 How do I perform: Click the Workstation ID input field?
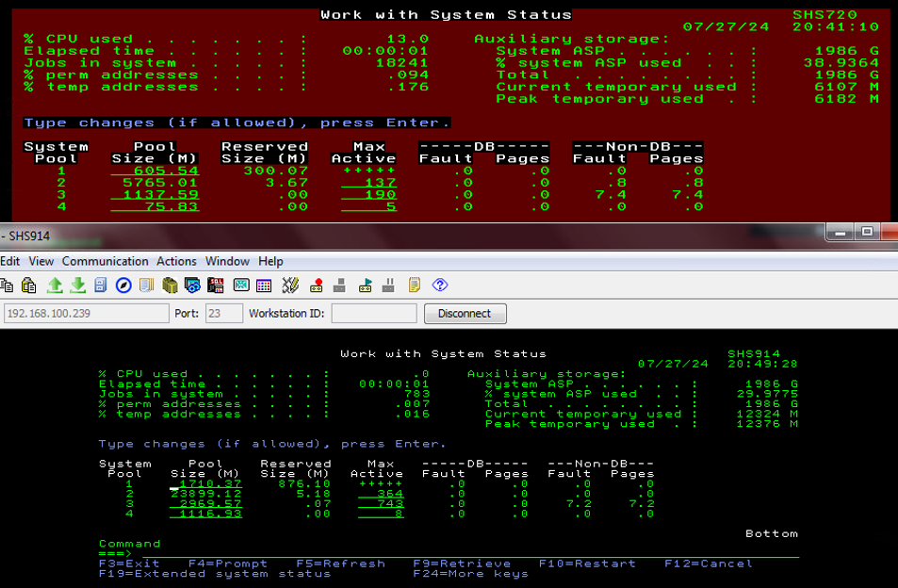(374, 314)
